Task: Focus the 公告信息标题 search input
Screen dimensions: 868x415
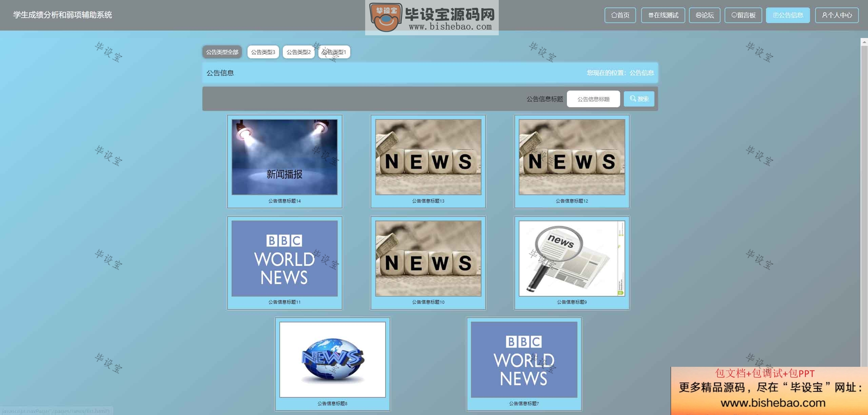Action: point(593,99)
